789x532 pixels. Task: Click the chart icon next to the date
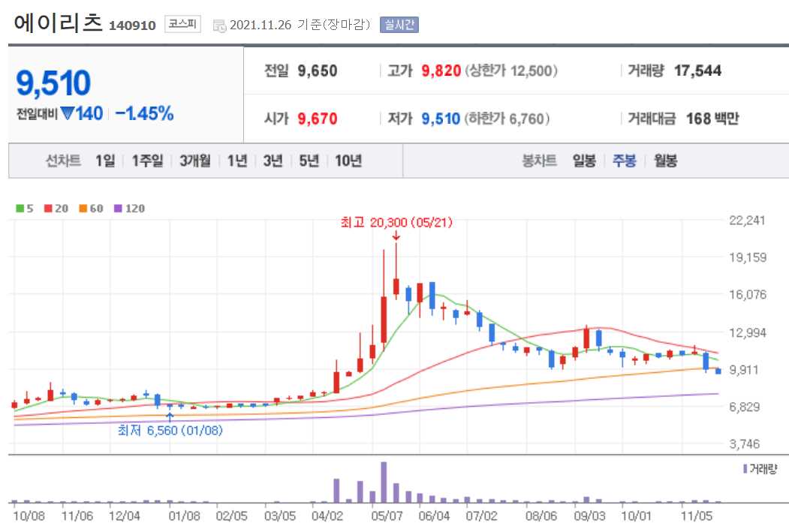[x=220, y=23]
